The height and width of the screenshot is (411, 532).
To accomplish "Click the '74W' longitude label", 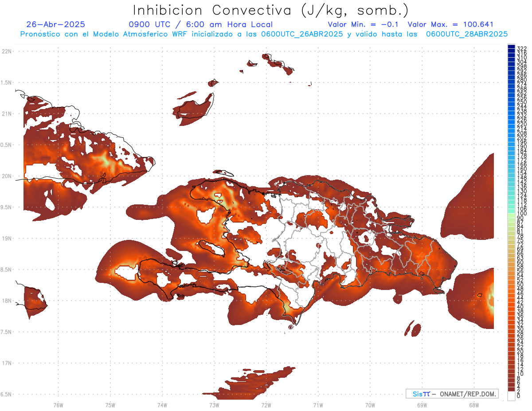I will tap(162, 405).
